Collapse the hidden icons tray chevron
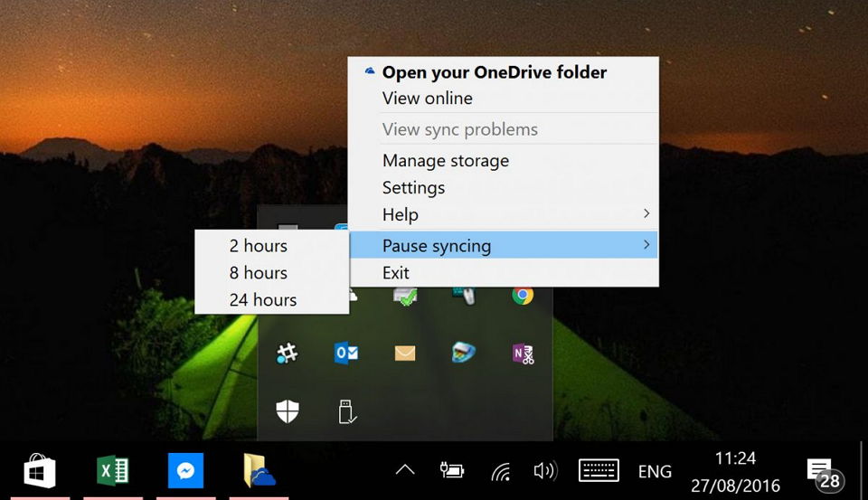868x500 pixels. (x=405, y=471)
